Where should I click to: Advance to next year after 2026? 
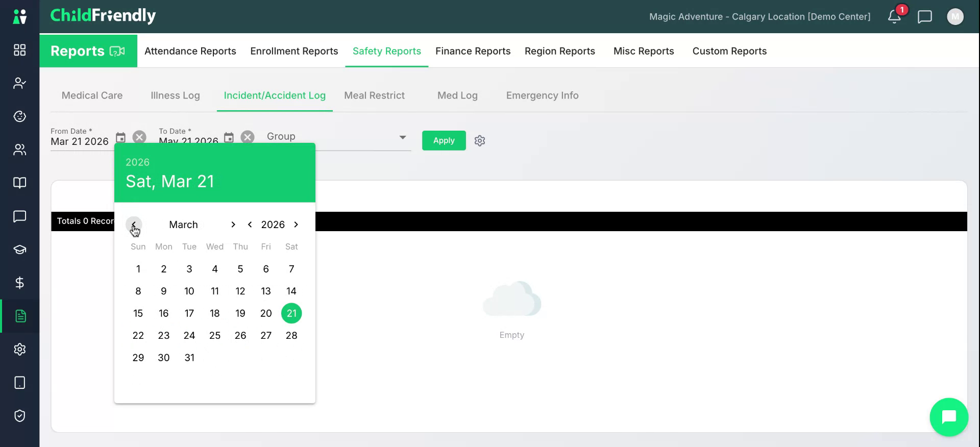tap(296, 225)
